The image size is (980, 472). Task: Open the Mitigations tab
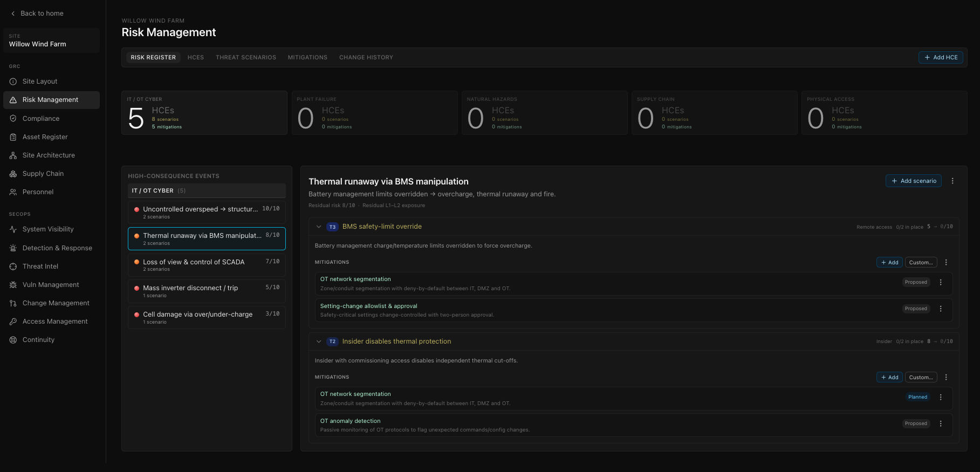(307, 58)
